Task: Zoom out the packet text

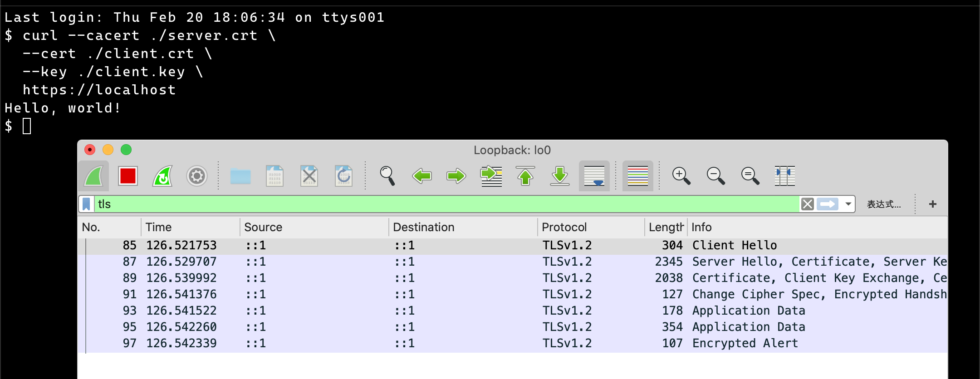Action: [x=715, y=176]
